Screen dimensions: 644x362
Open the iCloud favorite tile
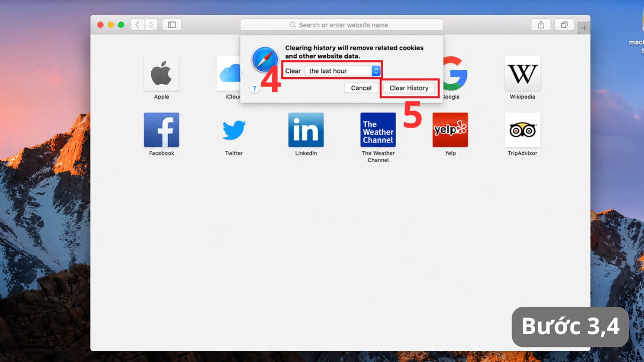(228, 73)
